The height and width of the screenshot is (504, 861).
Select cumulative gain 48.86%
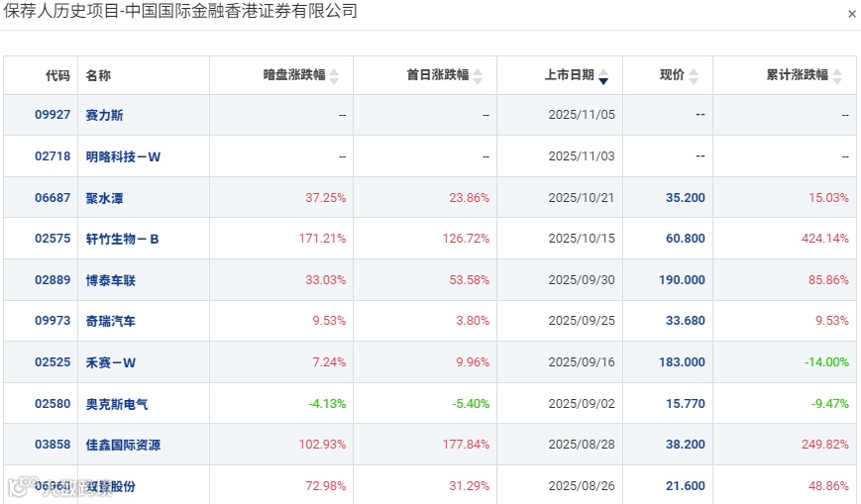pyautogui.click(x=828, y=486)
